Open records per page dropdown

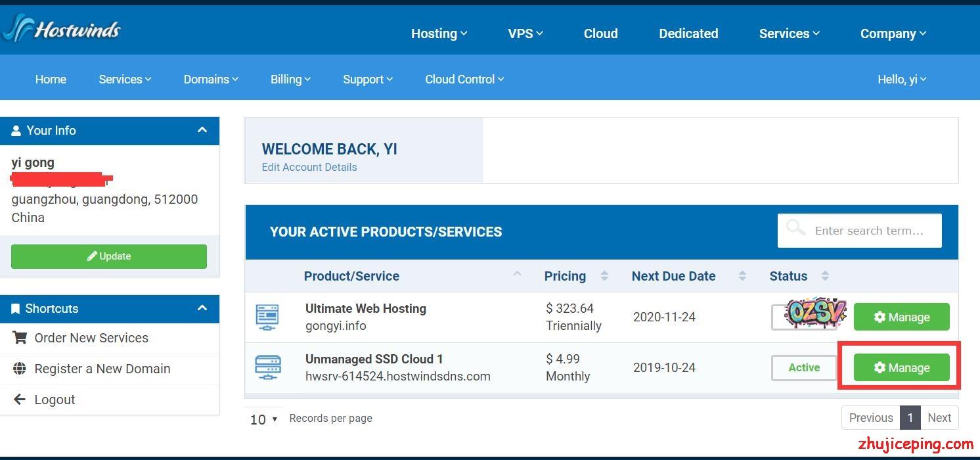264,419
